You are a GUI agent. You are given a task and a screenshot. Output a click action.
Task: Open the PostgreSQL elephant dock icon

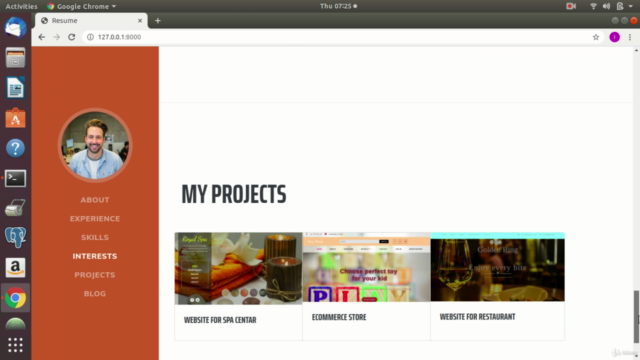[x=16, y=237]
